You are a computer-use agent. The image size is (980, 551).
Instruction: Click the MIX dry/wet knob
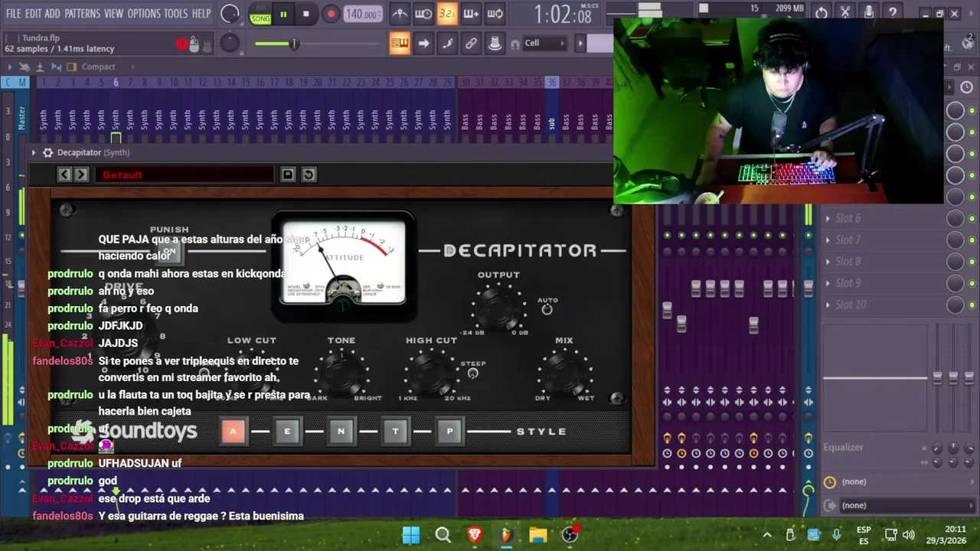click(x=564, y=373)
